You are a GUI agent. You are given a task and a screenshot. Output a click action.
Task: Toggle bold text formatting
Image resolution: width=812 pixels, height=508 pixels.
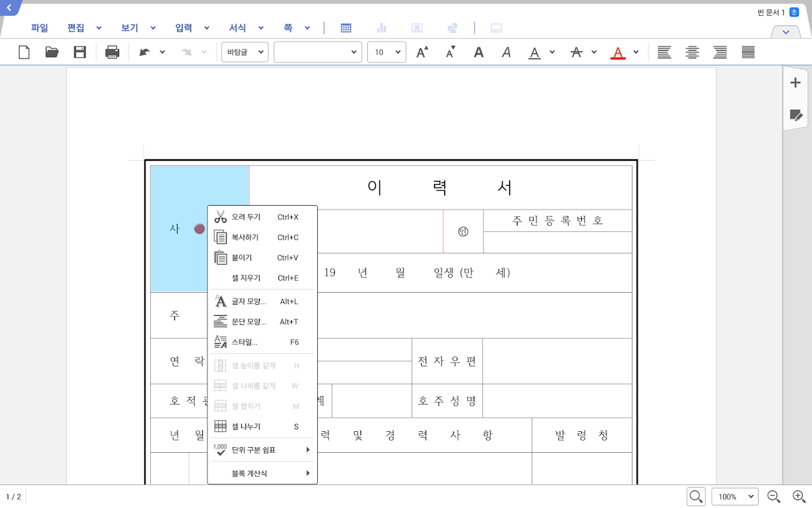tap(479, 52)
